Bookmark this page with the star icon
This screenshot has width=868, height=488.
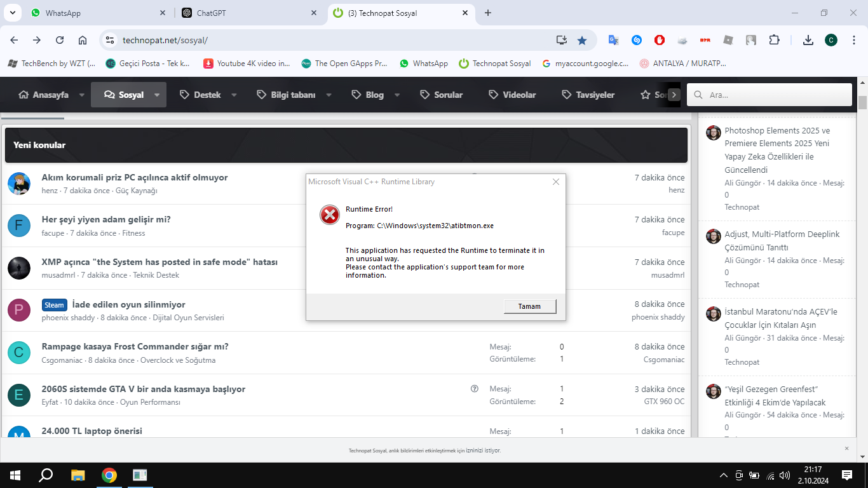click(582, 40)
